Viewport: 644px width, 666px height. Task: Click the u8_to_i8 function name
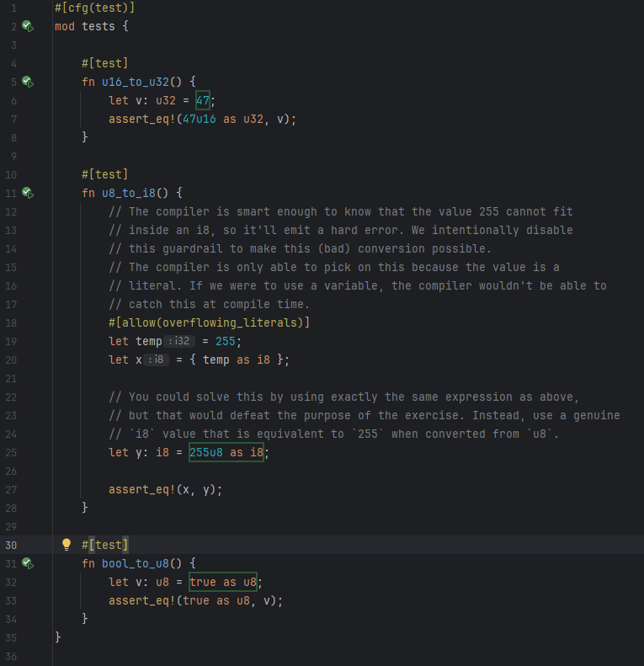point(128,193)
